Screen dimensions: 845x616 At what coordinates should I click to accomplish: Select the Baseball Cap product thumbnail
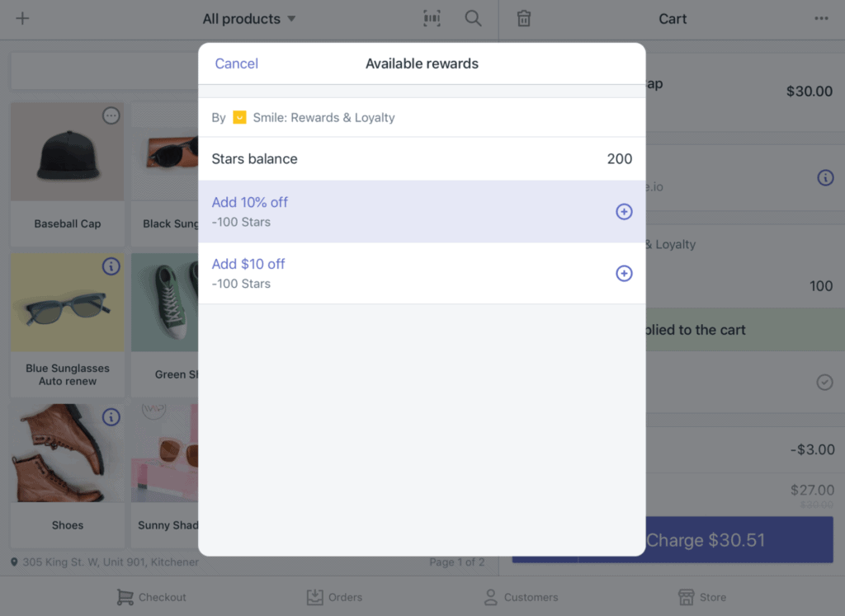tap(68, 152)
